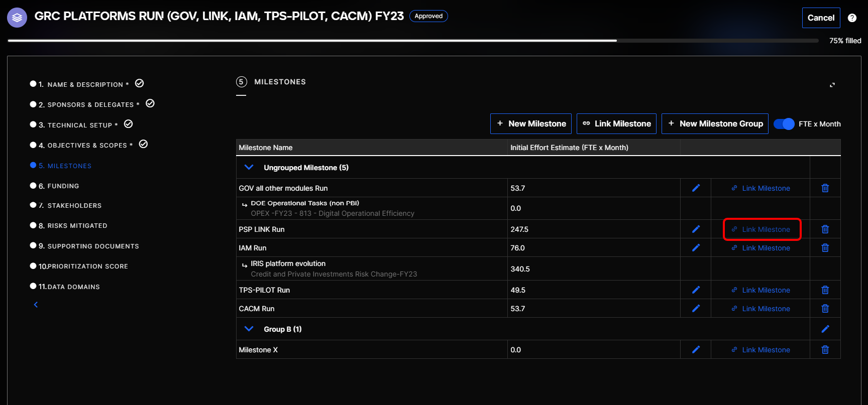Image resolution: width=868 pixels, height=405 pixels.
Task: Collapse the Ungrouped Milestone section
Action: (249, 168)
